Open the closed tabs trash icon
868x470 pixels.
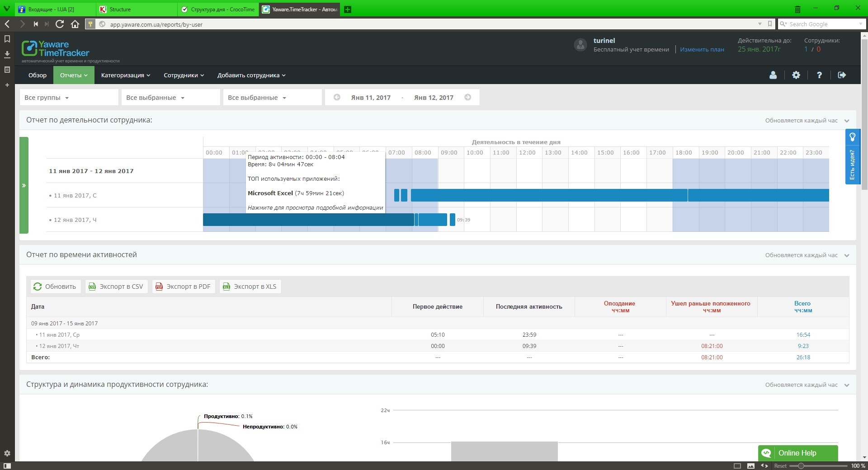tap(797, 9)
